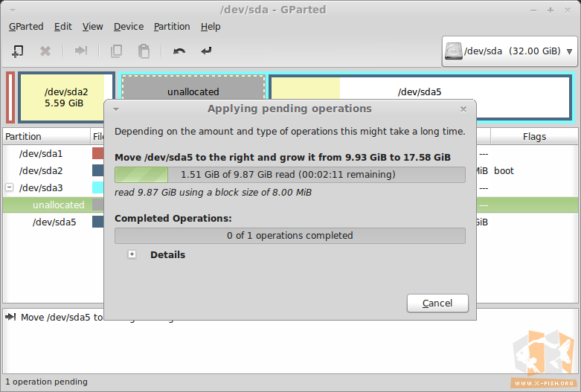Click the Delete partition X icon

click(45, 51)
